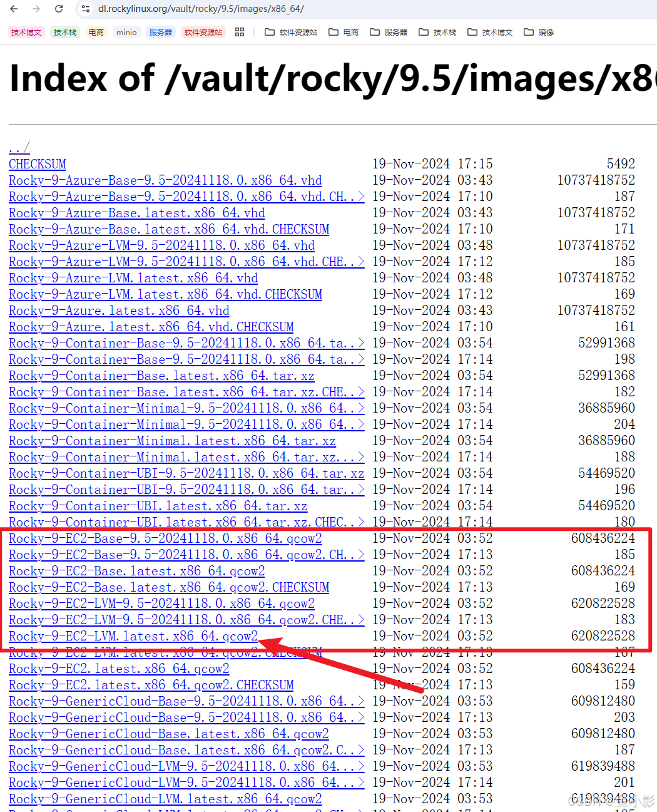Open Rocky-9-EC2-Base.latest.x86_64.qcow2 link
The width and height of the screenshot is (657, 812).
(137, 571)
